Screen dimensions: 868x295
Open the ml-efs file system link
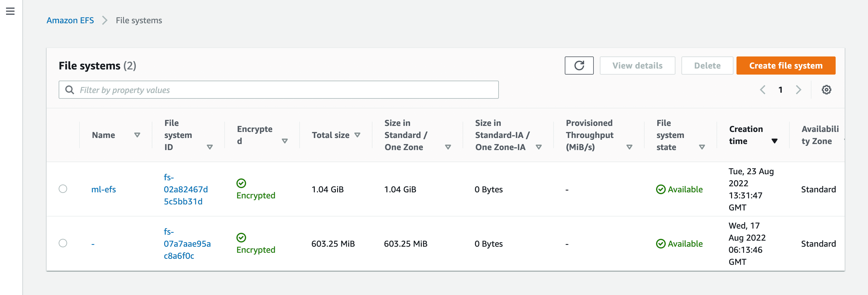point(103,189)
